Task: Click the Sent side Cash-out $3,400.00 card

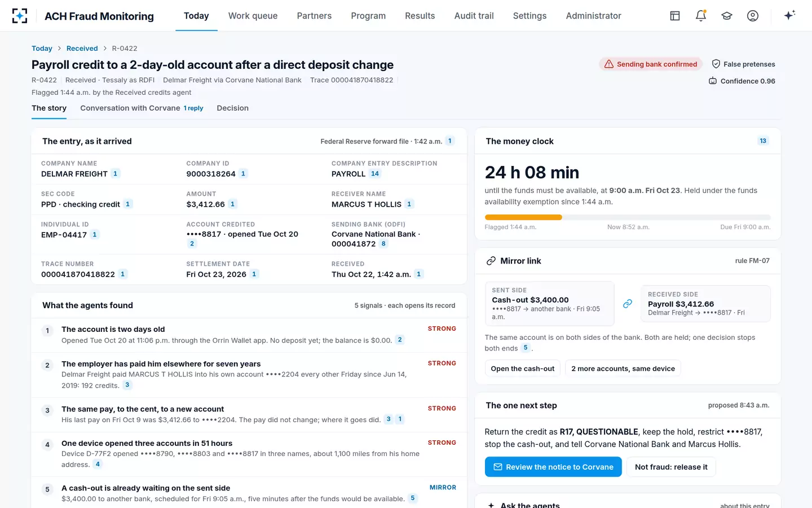Action: point(550,304)
